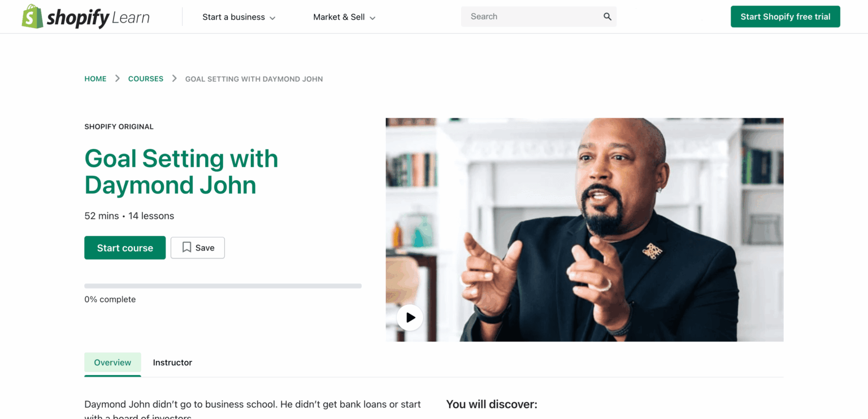Click Start Shopify free trial

click(x=785, y=16)
